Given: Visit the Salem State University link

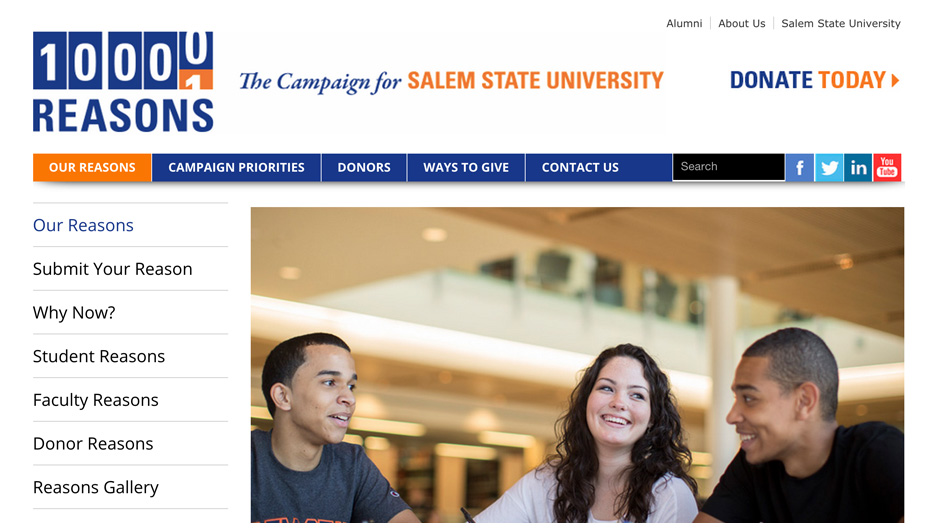Looking at the screenshot, I should click(x=841, y=23).
